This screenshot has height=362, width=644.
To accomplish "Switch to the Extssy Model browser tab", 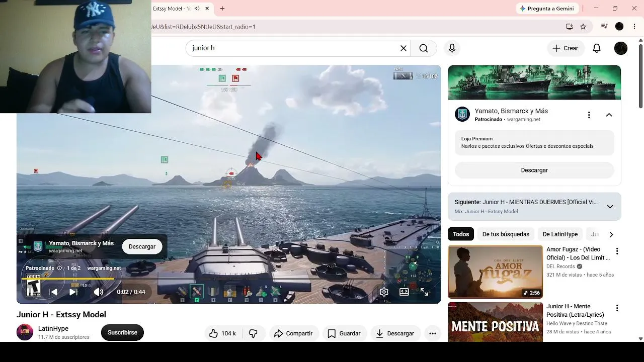I will click(171, 9).
